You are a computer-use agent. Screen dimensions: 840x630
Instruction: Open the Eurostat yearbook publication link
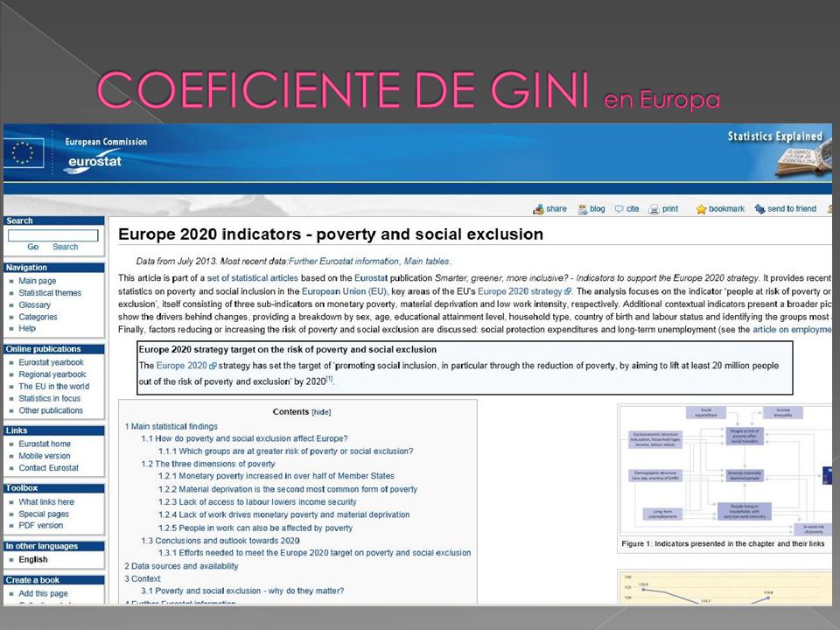pyautogui.click(x=51, y=362)
